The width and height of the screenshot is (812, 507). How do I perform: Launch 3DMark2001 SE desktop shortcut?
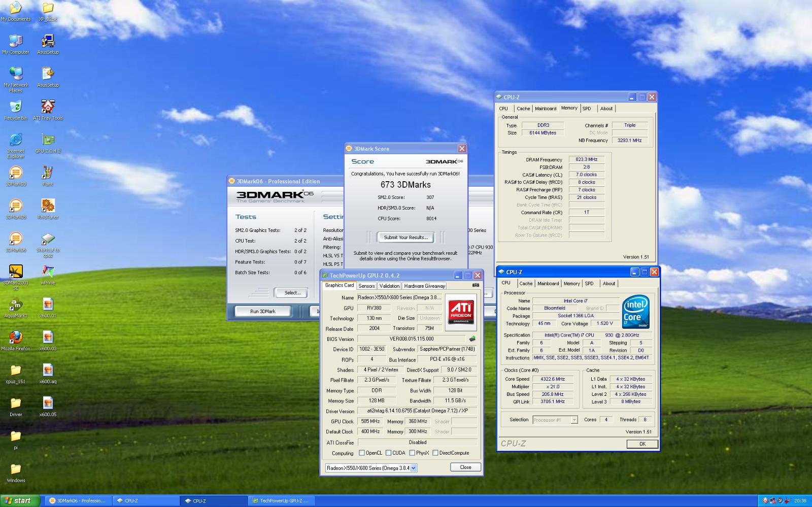[x=16, y=278]
